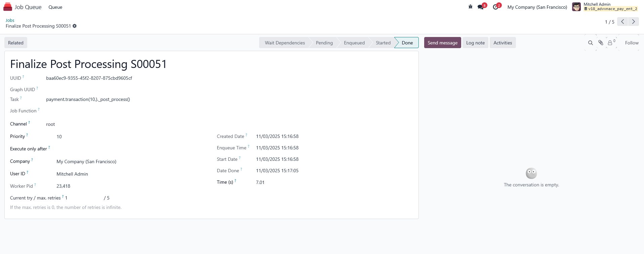The height and width of the screenshot is (254, 644).
Task: Open the conversations message icon
Action: (481, 7)
